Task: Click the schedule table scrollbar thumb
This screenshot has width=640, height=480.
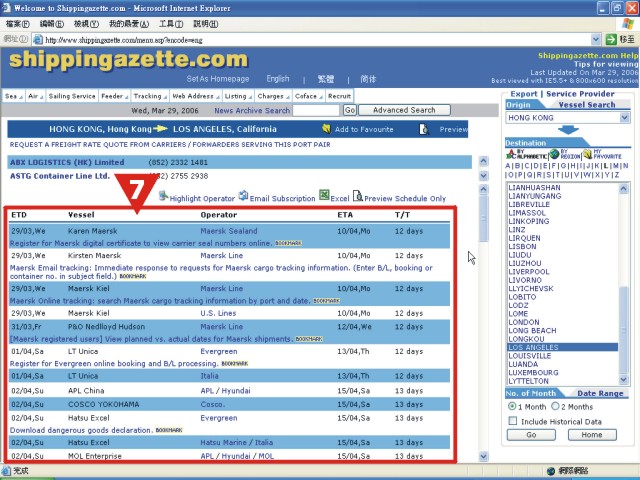Action: (x=483, y=218)
